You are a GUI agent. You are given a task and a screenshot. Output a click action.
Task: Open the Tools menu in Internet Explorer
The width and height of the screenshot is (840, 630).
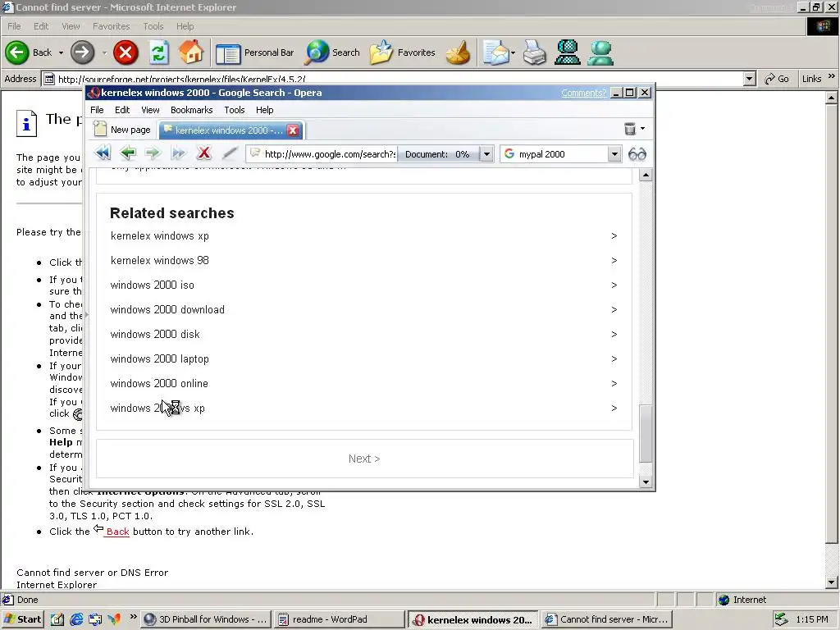[153, 26]
